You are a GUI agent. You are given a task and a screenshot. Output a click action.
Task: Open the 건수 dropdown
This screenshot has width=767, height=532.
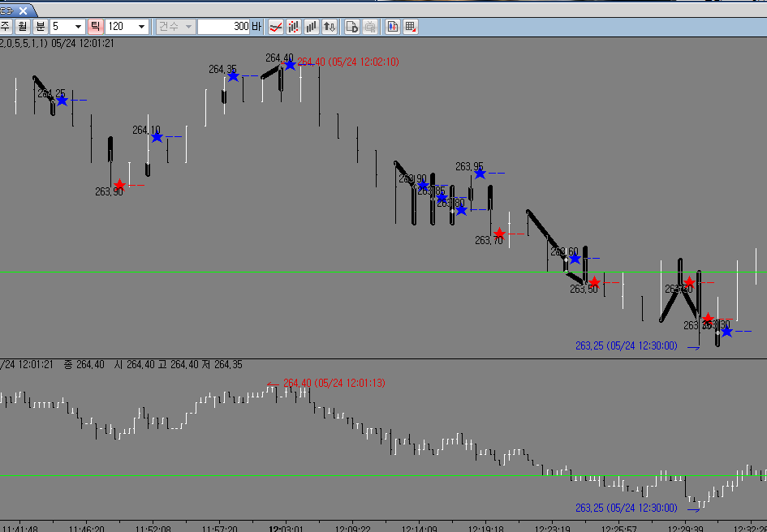pyautogui.click(x=176, y=27)
